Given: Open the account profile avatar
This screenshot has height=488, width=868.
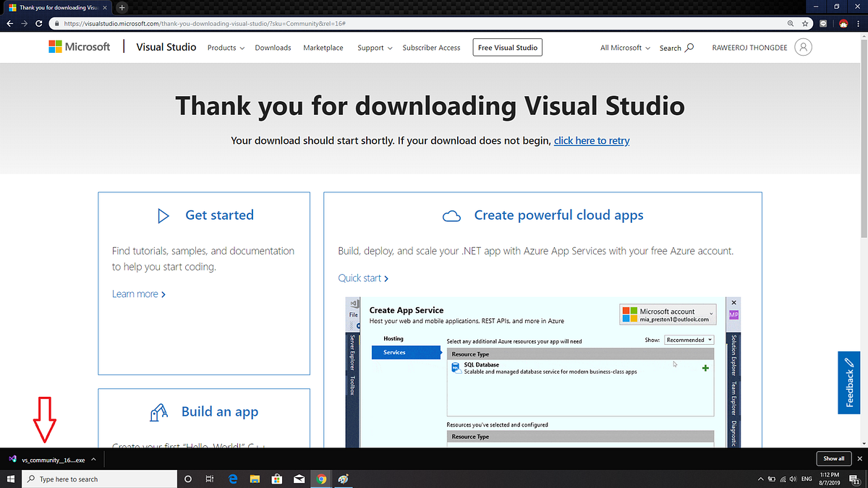Looking at the screenshot, I should click(x=803, y=48).
